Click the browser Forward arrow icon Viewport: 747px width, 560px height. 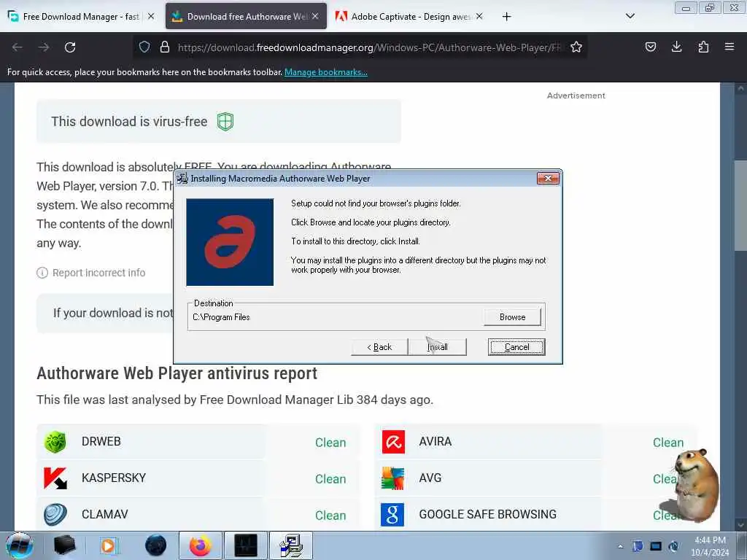[44, 47]
